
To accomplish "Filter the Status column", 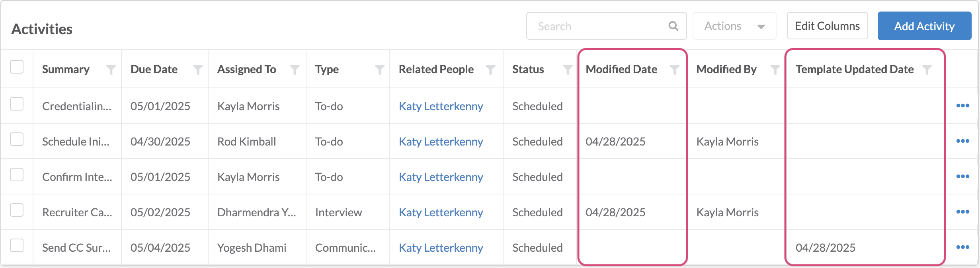I will click(x=567, y=70).
